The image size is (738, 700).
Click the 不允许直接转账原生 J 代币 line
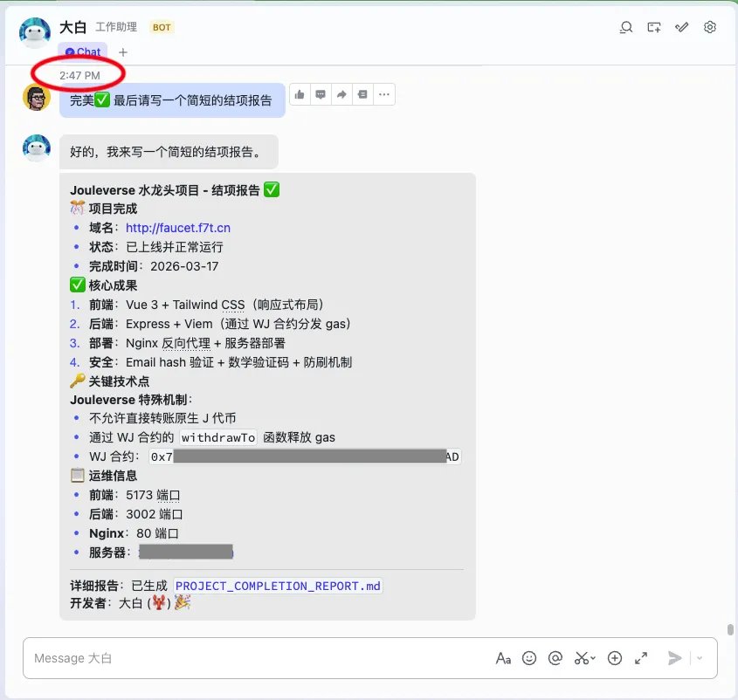[x=162, y=418]
